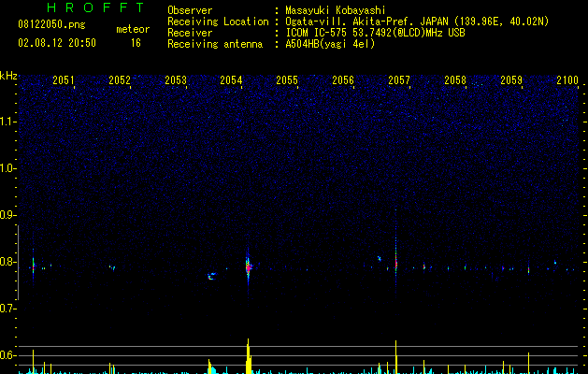Screen dimensions: 588x374
Task: Click the kHz axis unit label
Action: [8, 76]
